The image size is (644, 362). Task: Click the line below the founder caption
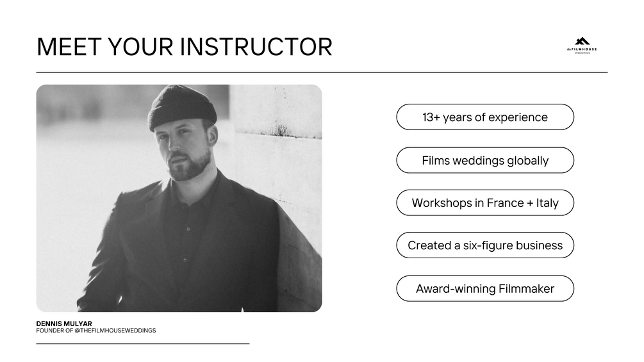coord(142,344)
